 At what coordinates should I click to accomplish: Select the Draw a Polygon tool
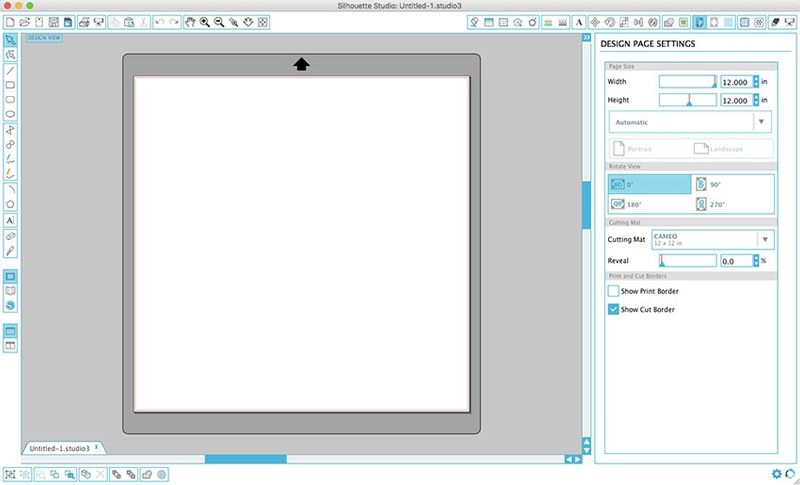10,130
